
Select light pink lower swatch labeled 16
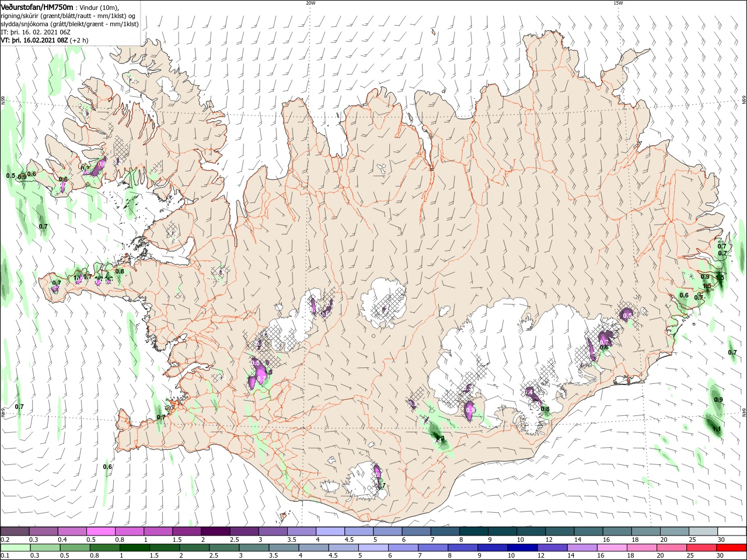(613, 548)
